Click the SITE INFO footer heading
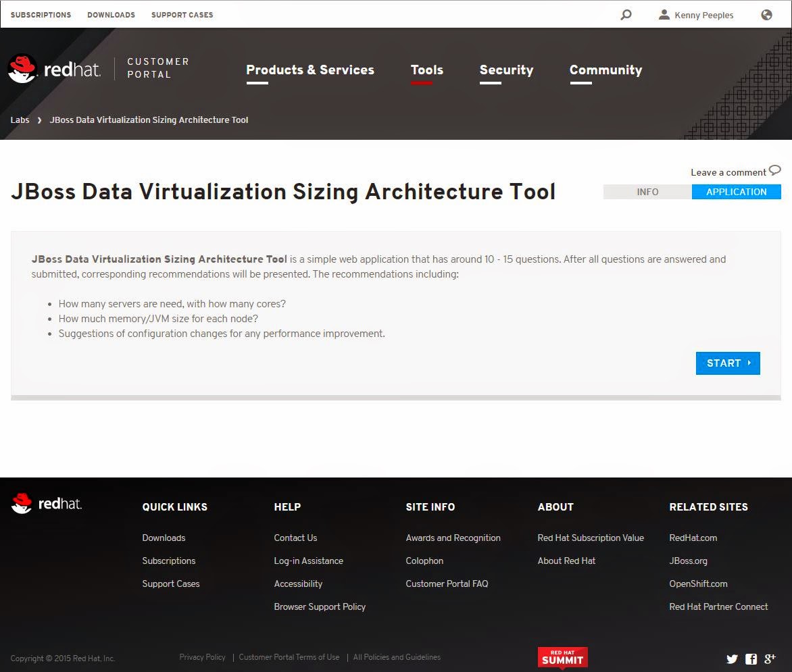 tap(430, 507)
